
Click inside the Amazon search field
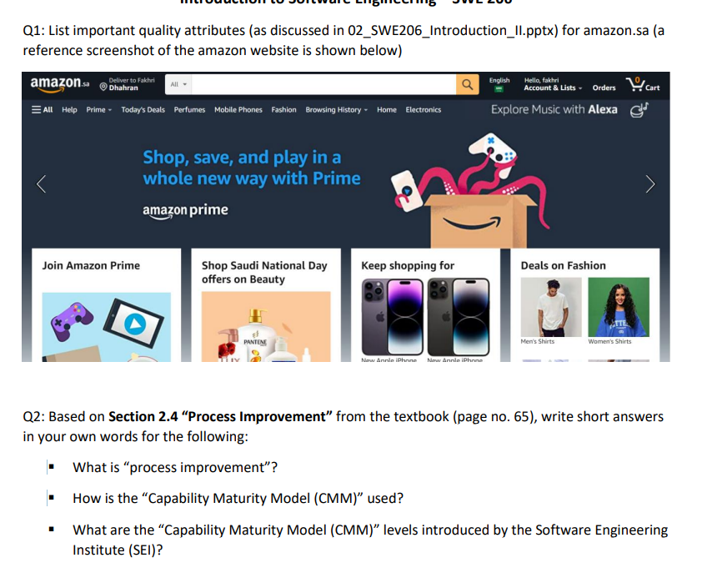coord(323,84)
